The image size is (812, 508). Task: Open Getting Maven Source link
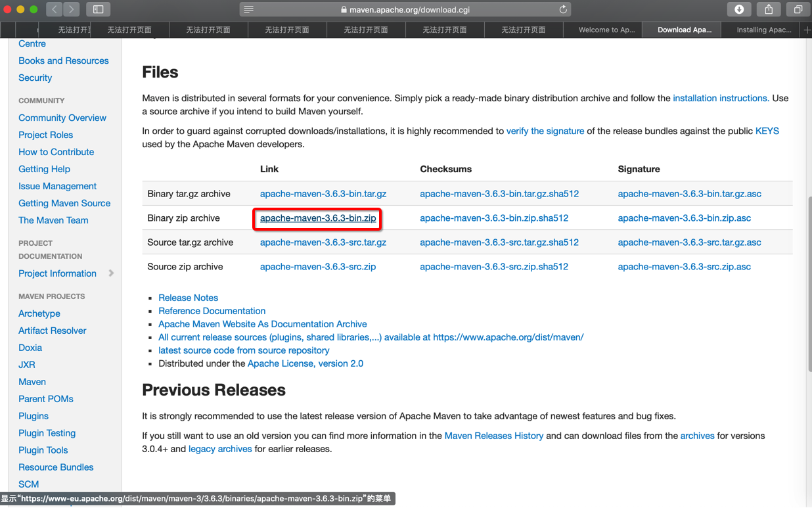coord(64,203)
